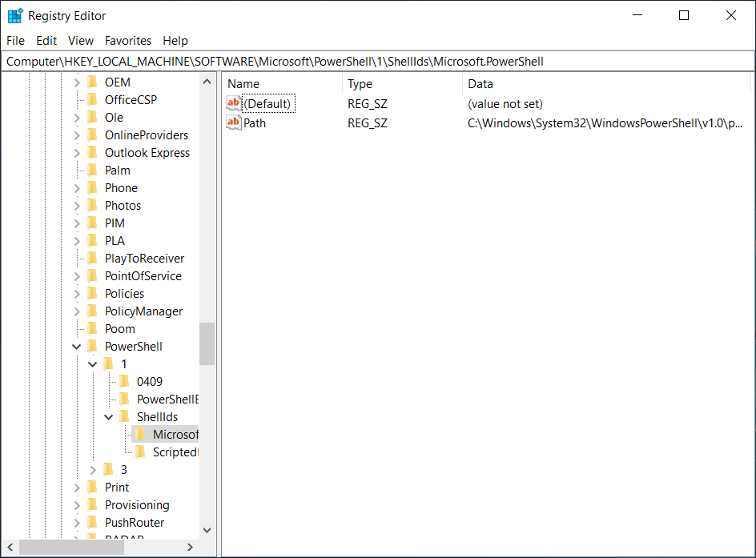The image size is (756, 558).
Task: Click the PlayToReceiver folder icon
Action: point(93,259)
